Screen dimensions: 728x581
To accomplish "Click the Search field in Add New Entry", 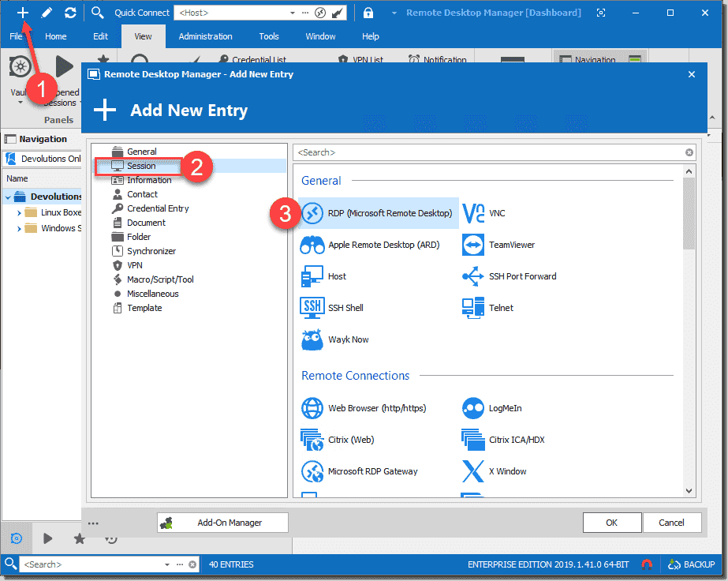I will (x=473, y=152).
